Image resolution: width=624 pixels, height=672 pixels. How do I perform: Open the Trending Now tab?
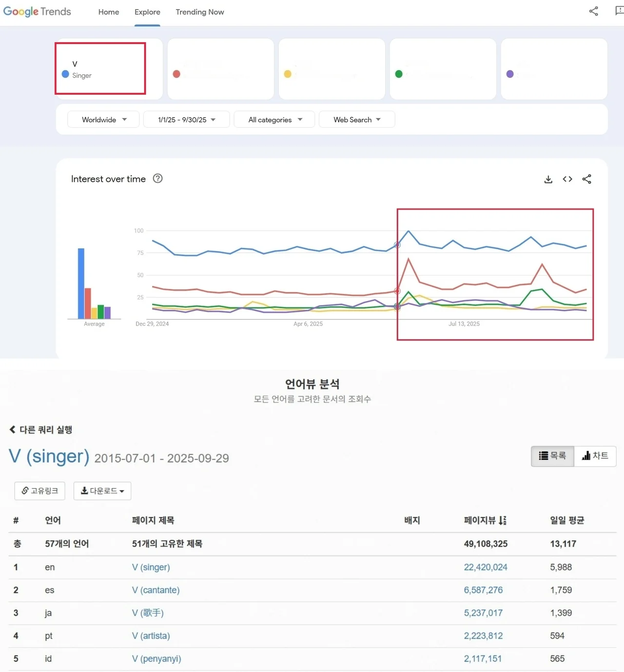coord(199,12)
